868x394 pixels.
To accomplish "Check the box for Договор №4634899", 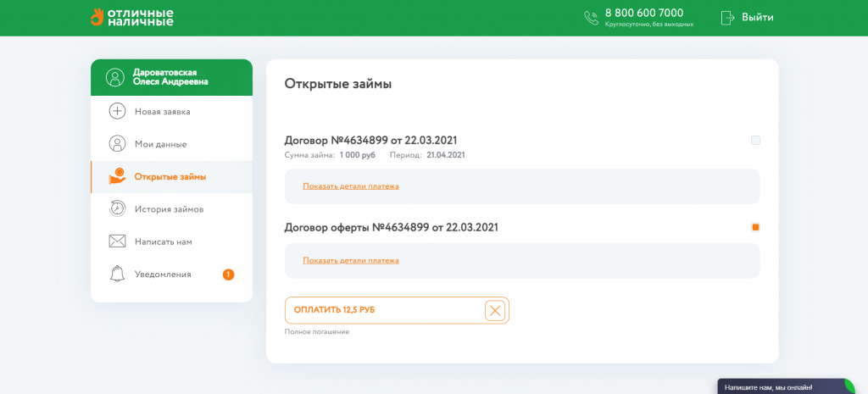I will pyautogui.click(x=755, y=141).
